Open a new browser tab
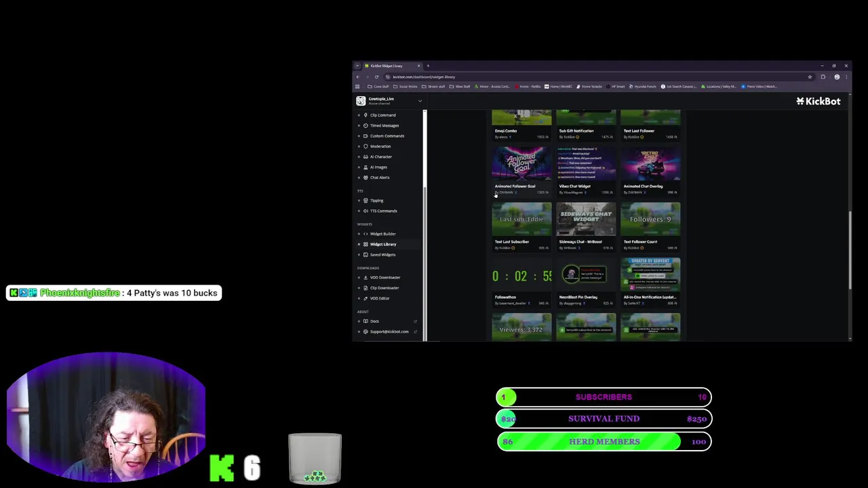 click(x=428, y=66)
